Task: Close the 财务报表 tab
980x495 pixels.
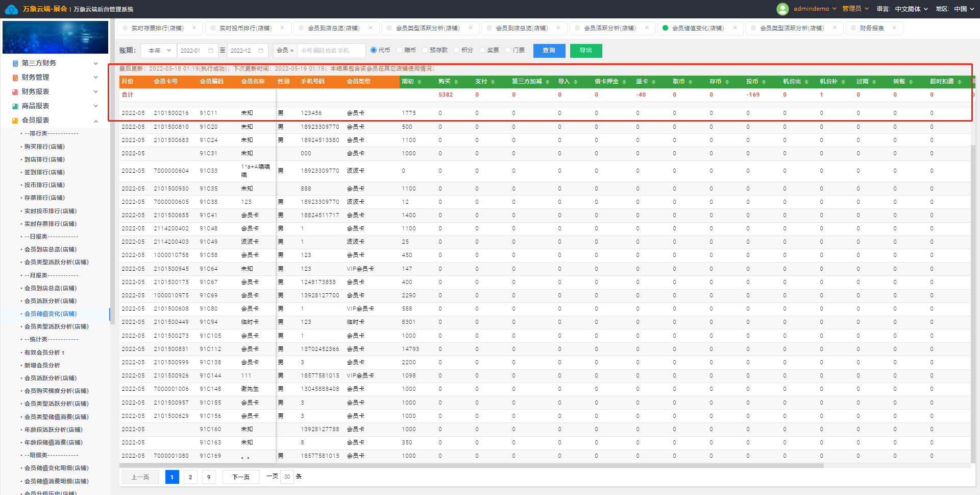Action: (894, 28)
